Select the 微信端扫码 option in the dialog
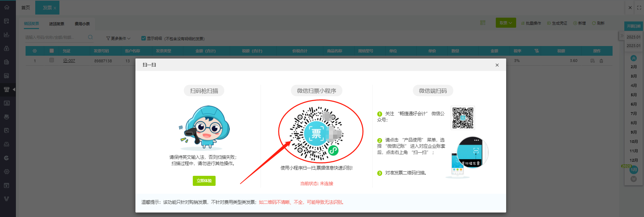The height and width of the screenshot is (217, 644). tap(433, 91)
